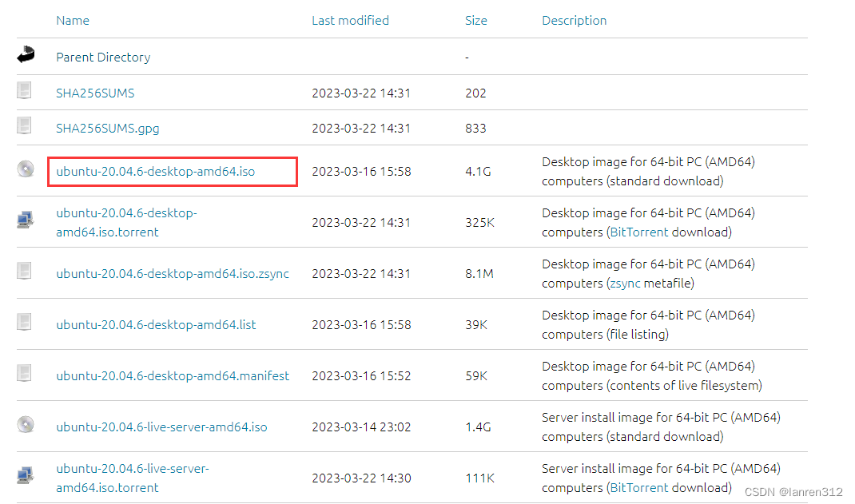The image size is (855, 504).
Task: Open the SHA256SUMS.gpg signature link
Action: point(107,129)
